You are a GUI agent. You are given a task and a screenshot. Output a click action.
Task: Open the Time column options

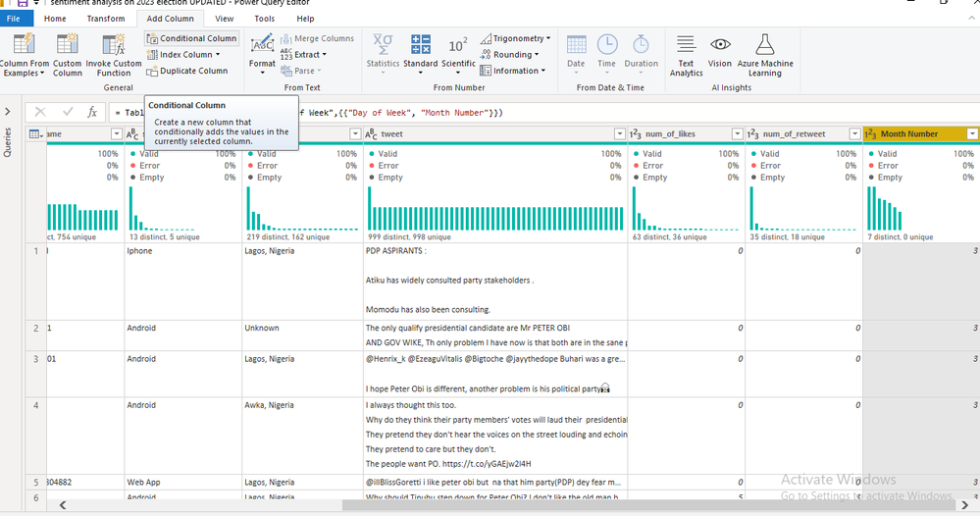pos(606,55)
